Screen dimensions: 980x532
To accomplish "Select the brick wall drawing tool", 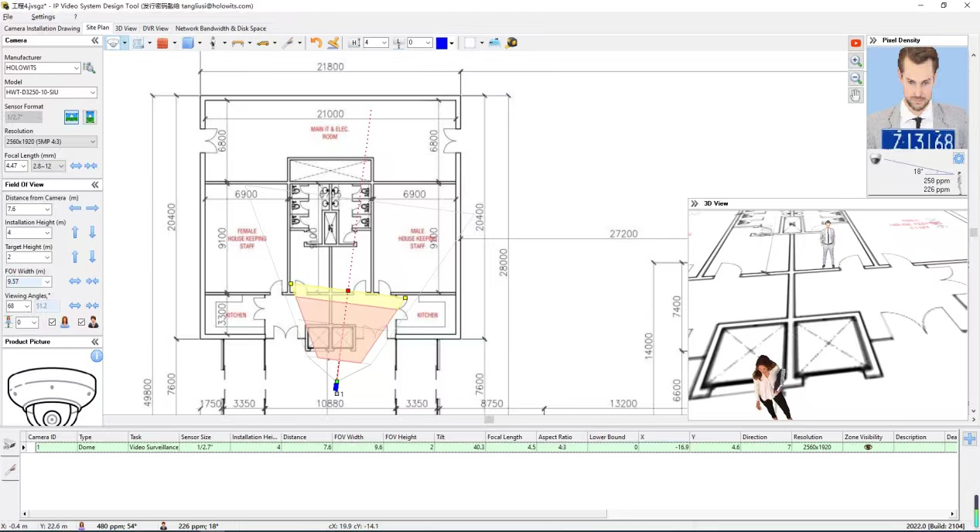I will tap(162, 43).
